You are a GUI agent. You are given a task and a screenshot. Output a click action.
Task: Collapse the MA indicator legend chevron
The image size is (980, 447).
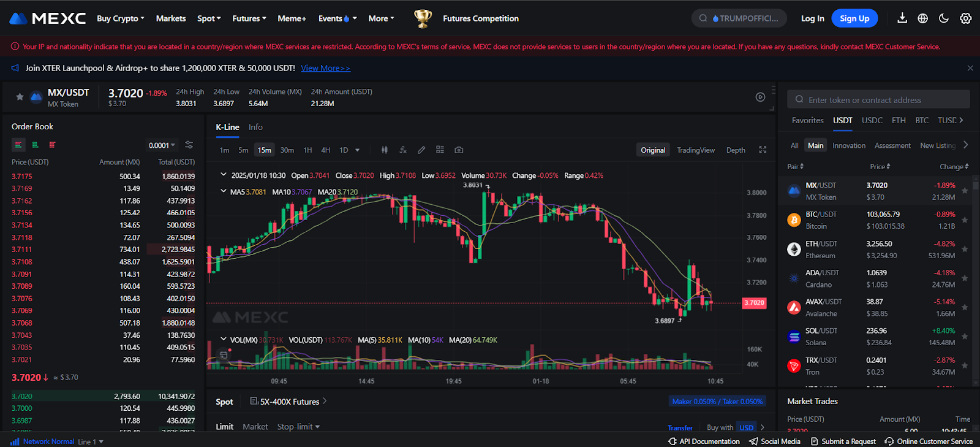click(x=224, y=191)
